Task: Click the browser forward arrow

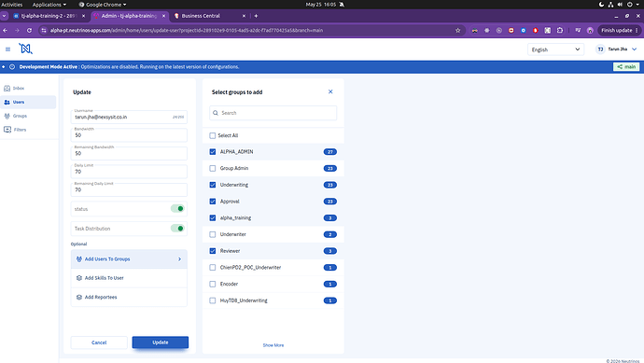Action: 17,31
